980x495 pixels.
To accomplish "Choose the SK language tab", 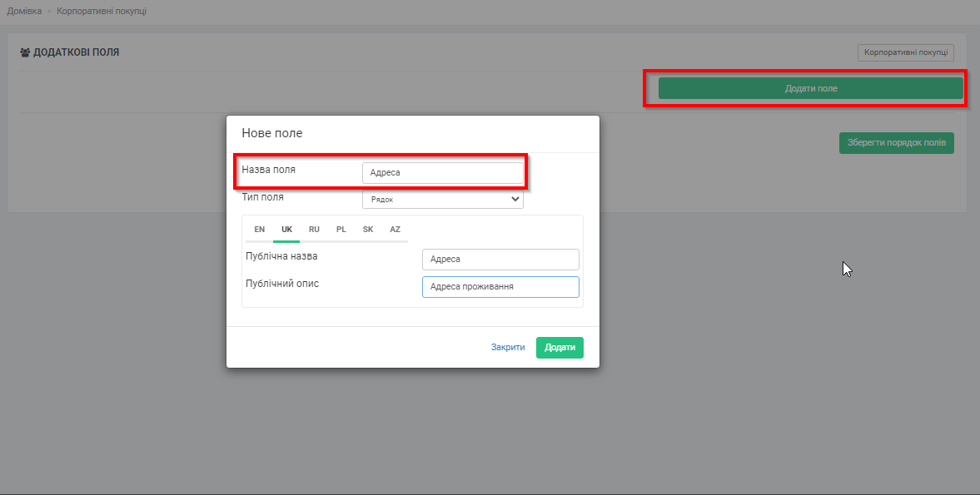I will [368, 229].
